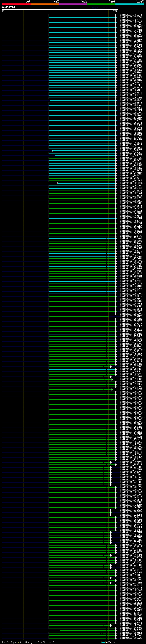Select the UniRef100_Q9M5G6 label
The image size is (146, 644).
tap(131, 148)
